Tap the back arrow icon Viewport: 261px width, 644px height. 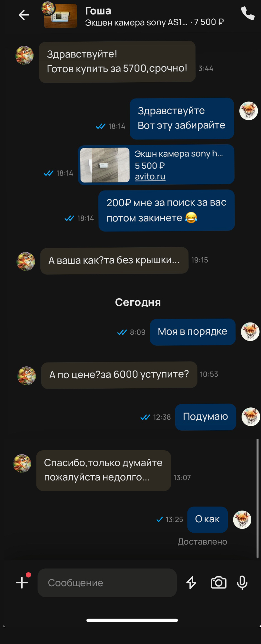coord(24,15)
